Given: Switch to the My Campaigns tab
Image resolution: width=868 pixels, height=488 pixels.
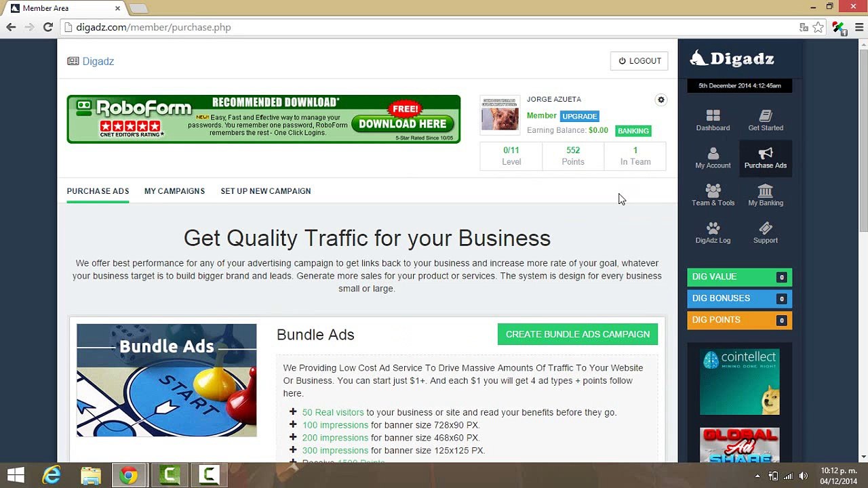Looking at the screenshot, I should [174, 191].
